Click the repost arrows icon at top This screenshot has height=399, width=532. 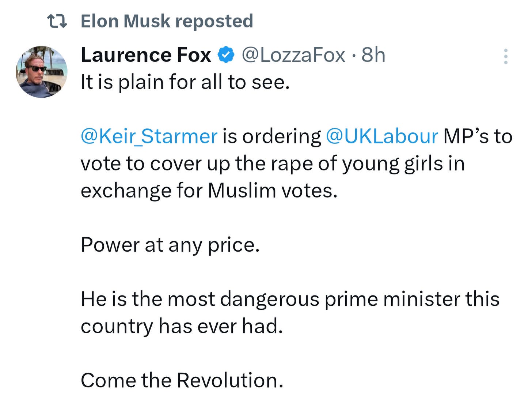click(x=58, y=21)
